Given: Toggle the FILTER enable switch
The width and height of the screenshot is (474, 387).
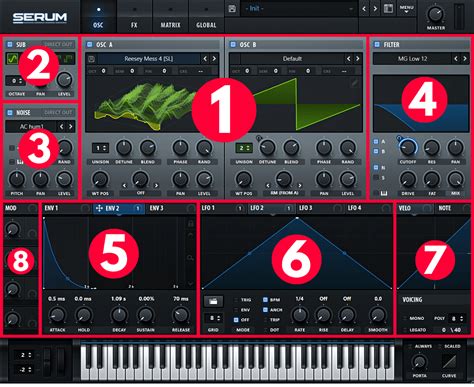Looking at the screenshot, I should [377, 44].
